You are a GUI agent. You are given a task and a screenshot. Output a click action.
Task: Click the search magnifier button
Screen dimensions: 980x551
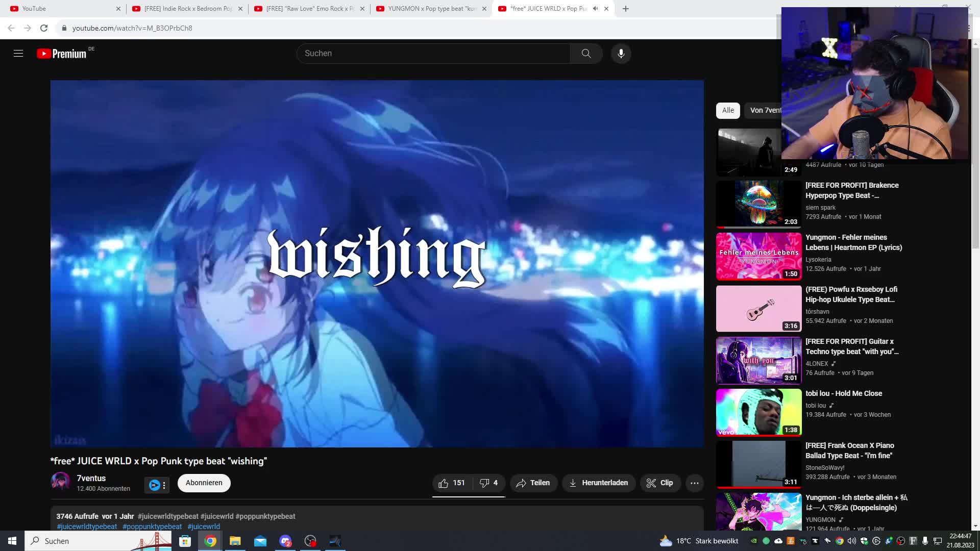tap(586, 54)
